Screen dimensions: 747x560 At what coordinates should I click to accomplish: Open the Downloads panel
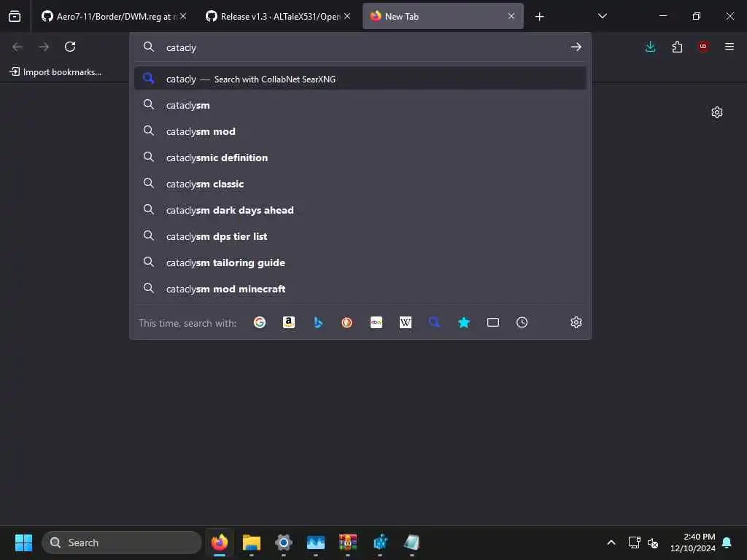click(x=650, y=47)
